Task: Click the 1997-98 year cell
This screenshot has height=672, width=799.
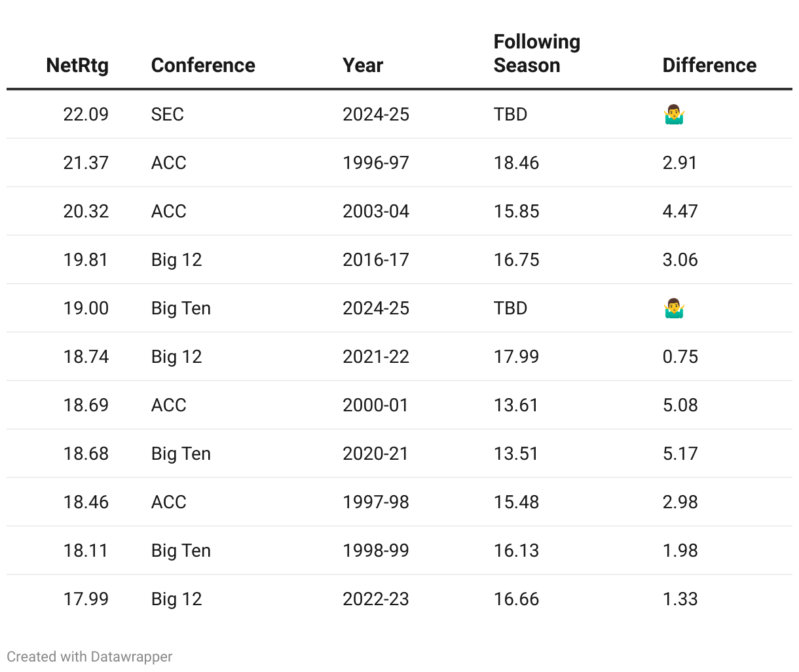Action: (x=376, y=502)
